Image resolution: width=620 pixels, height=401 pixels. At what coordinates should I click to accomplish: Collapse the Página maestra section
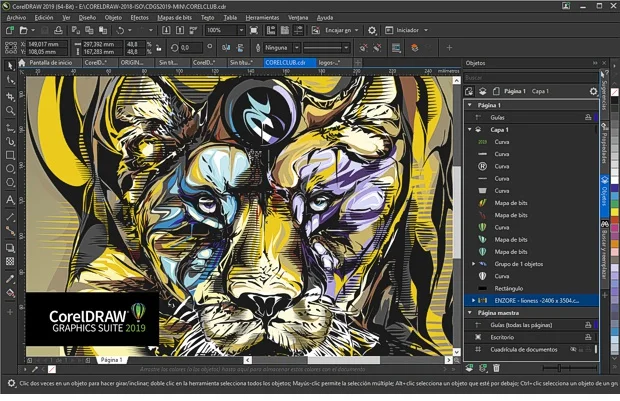470,313
